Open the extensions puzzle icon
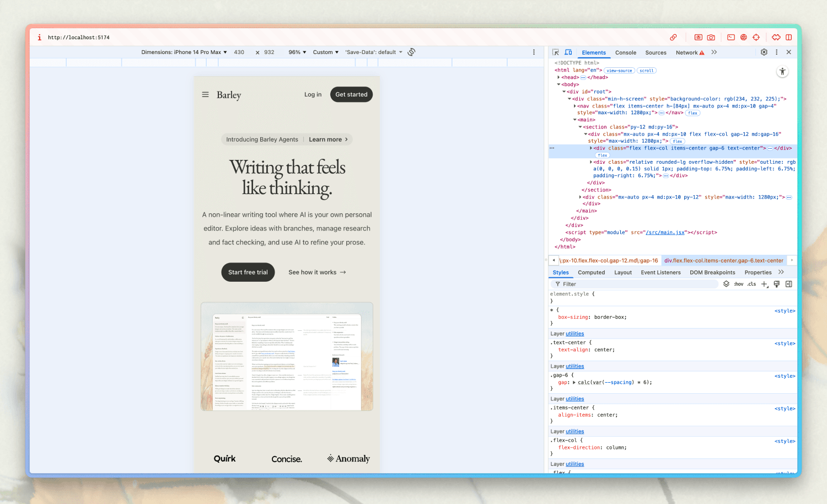This screenshot has width=827, height=504. pyautogui.click(x=776, y=37)
